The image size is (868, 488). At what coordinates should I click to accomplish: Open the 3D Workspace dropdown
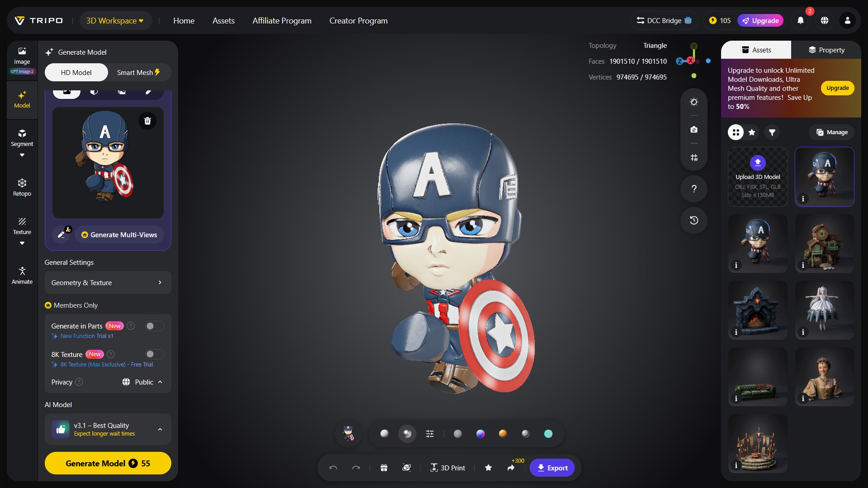[x=115, y=20]
